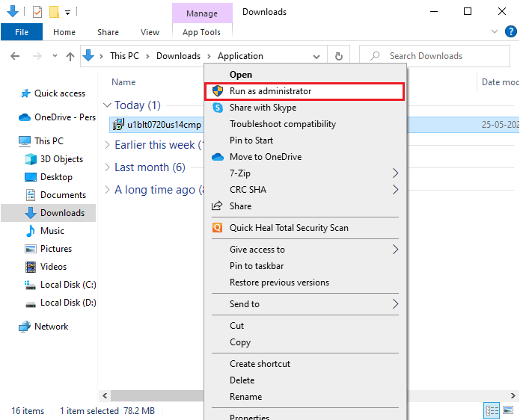Open Videos folder in sidebar
Viewport: 520px width, 420px height.
46,266
